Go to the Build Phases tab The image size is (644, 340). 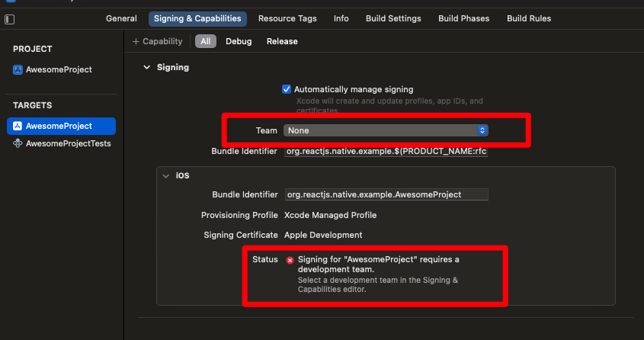[463, 18]
